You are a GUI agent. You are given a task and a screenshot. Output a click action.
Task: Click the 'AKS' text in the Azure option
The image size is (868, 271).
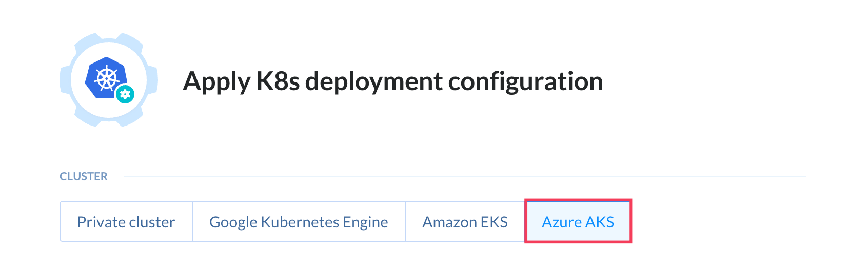(600, 222)
